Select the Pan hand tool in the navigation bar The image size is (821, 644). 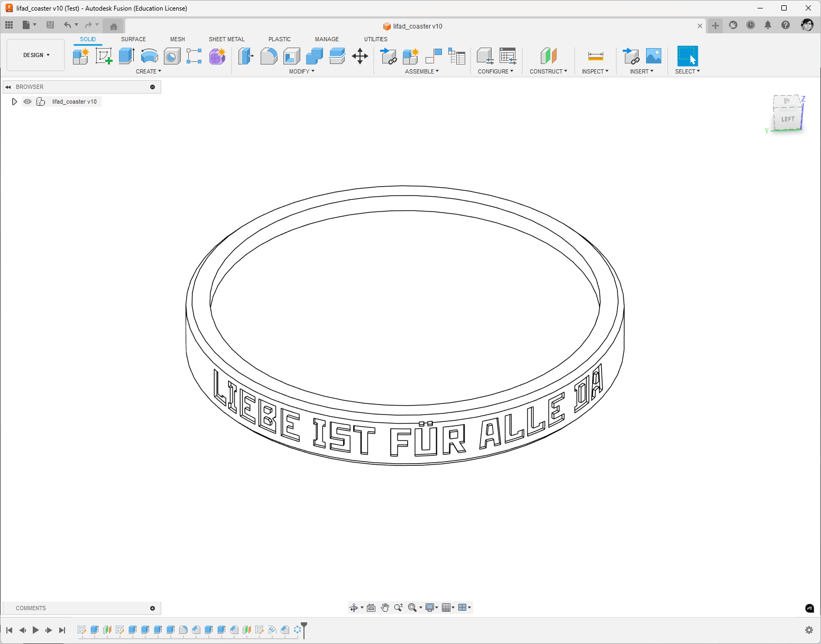[385, 608]
